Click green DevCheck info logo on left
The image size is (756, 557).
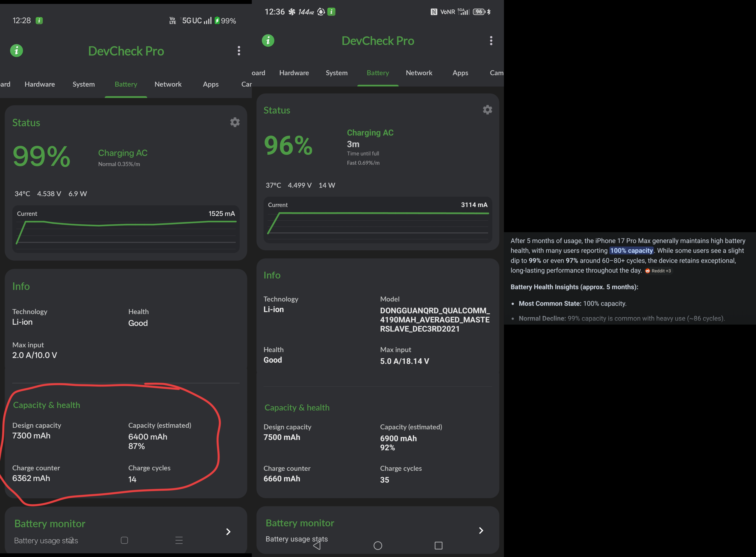click(x=17, y=51)
